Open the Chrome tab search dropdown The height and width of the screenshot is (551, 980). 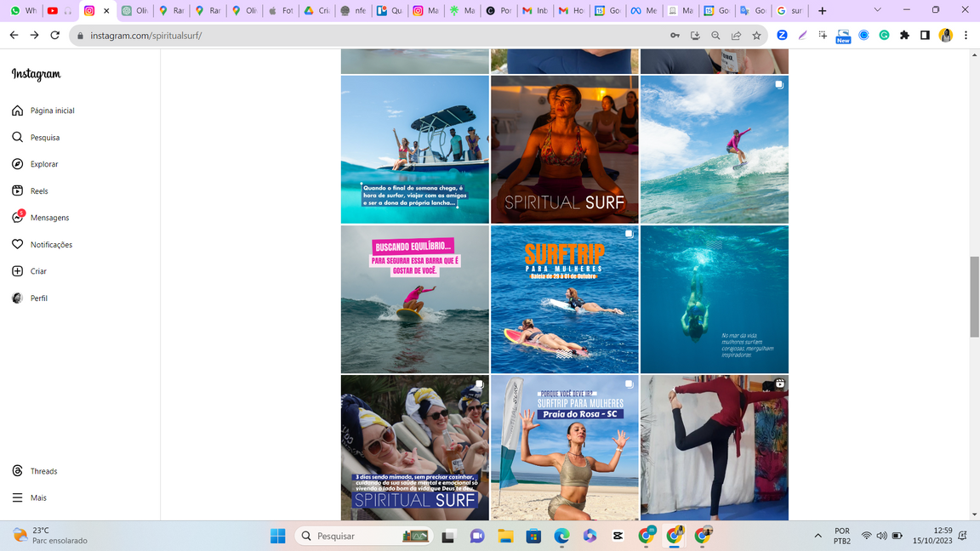coord(877,10)
